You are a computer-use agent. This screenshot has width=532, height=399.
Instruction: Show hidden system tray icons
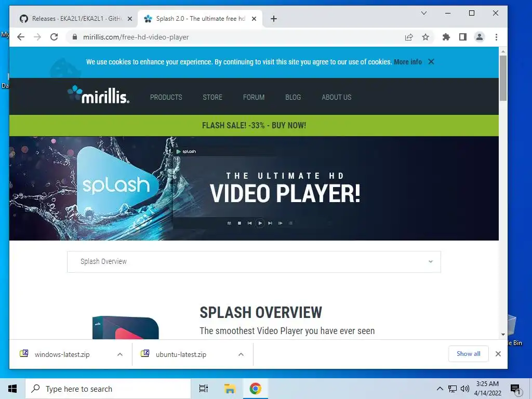point(440,389)
